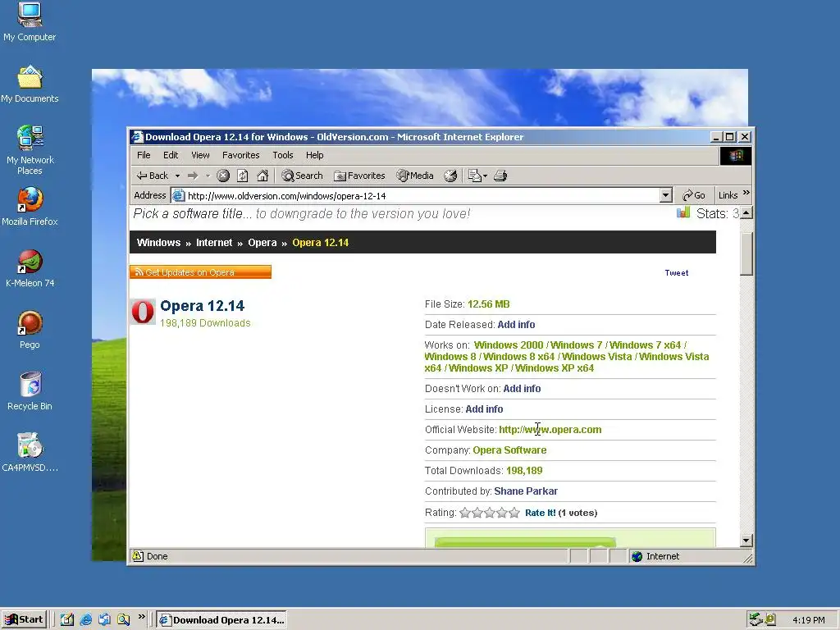
Task: Expand the Address bar dropdown arrow
Action: pos(666,195)
